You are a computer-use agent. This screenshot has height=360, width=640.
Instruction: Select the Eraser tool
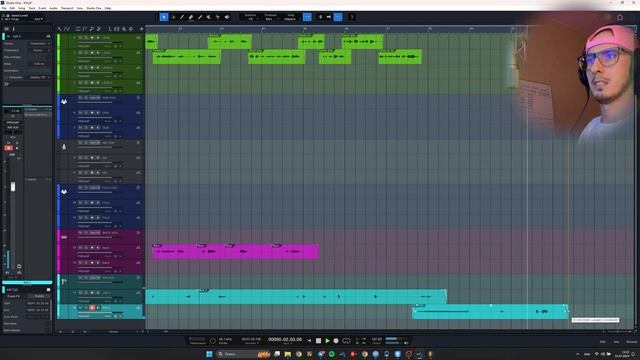(x=191, y=17)
